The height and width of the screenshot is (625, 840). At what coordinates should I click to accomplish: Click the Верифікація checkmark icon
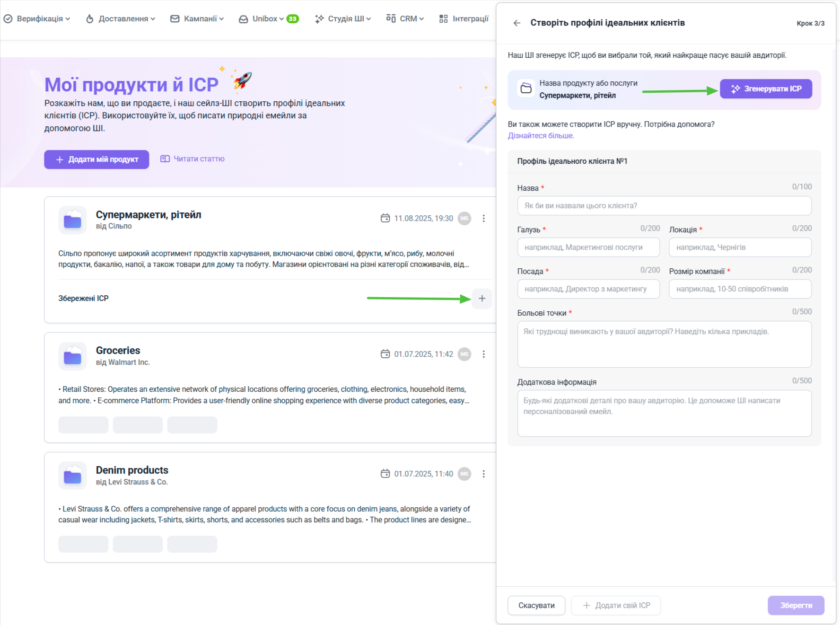(8, 19)
